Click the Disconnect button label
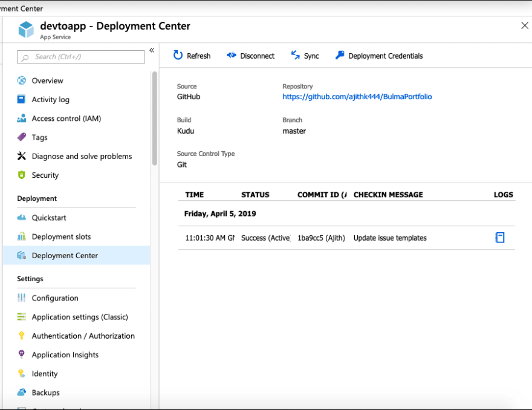Viewport: 532px width, 410px height. click(257, 56)
